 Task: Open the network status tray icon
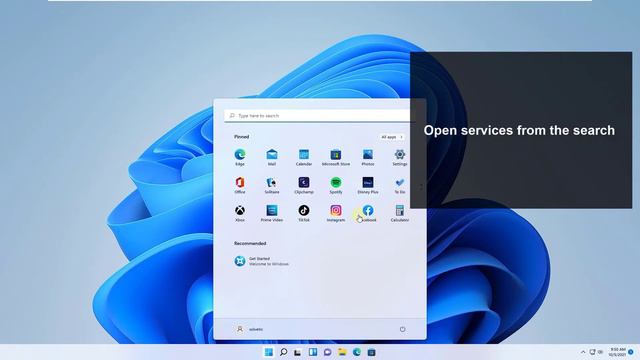coord(592,352)
